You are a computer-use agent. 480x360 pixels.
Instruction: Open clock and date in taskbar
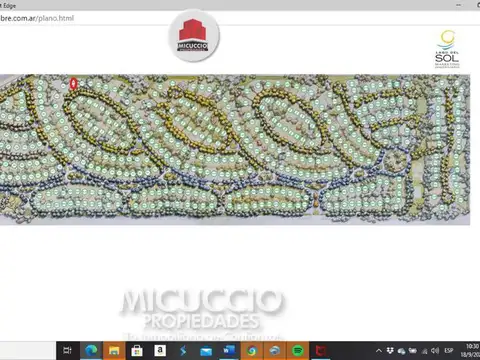471,350
